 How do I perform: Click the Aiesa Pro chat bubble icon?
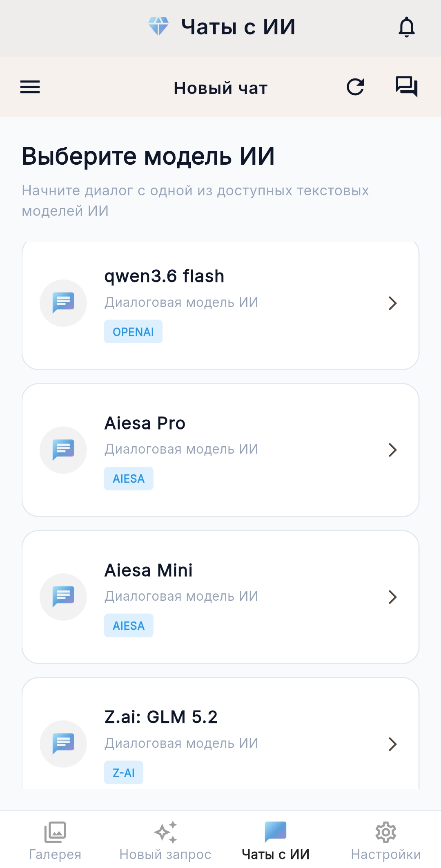tap(63, 450)
